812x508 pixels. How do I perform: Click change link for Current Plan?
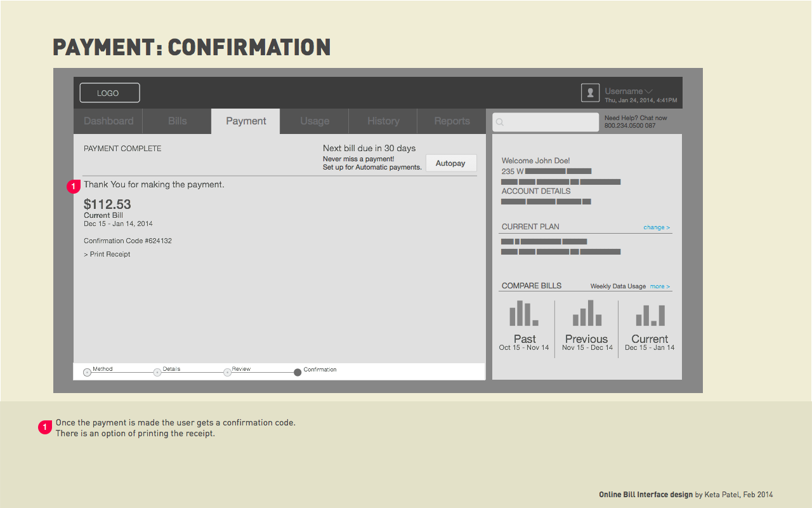tap(657, 227)
